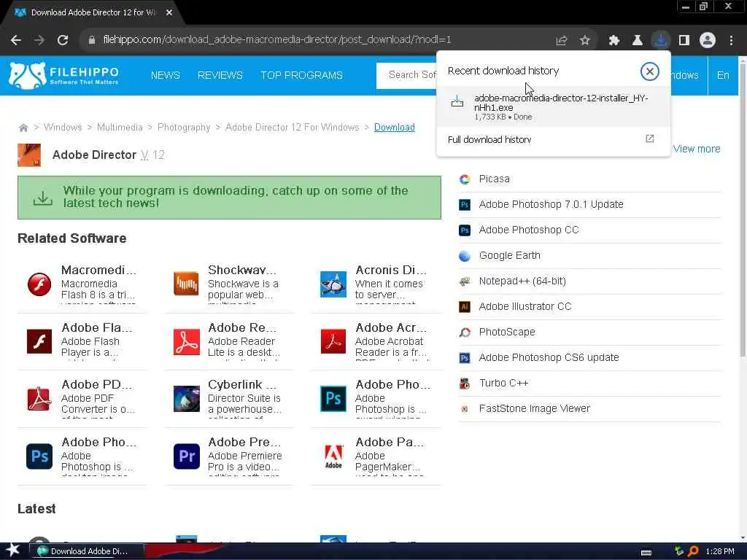Click the Chrome Labs flask icon
747x560 pixels.
(638, 40)
